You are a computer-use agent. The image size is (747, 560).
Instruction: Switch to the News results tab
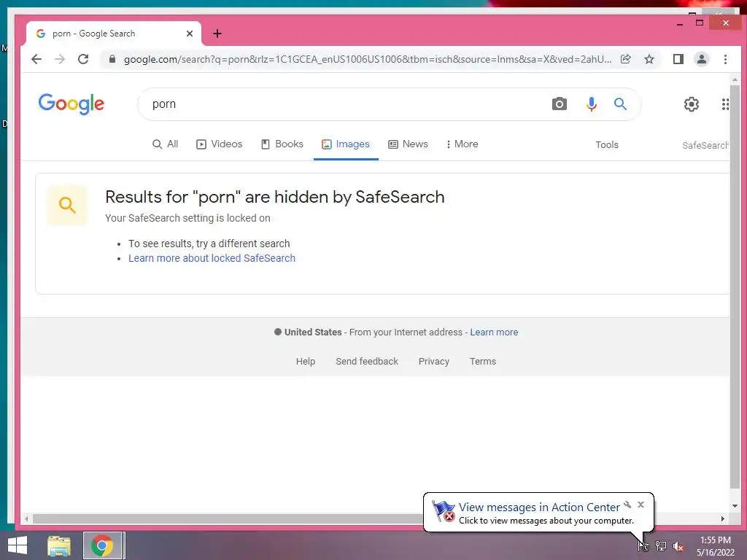tap(409, 144)
